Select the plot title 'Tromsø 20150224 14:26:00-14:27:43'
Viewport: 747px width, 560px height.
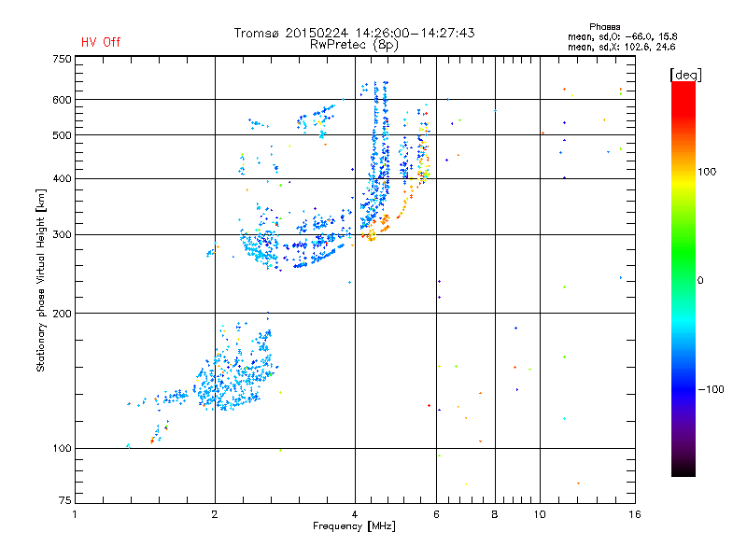(354, 33)
